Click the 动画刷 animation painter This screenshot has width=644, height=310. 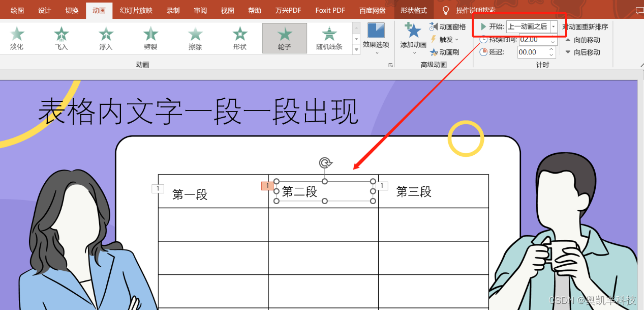pos(445,52)
